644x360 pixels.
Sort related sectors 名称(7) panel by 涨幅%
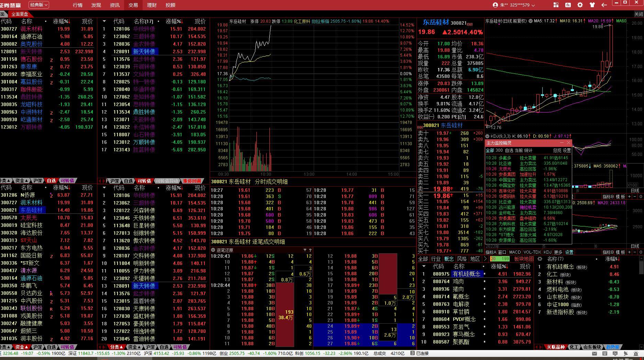[612, 259]
